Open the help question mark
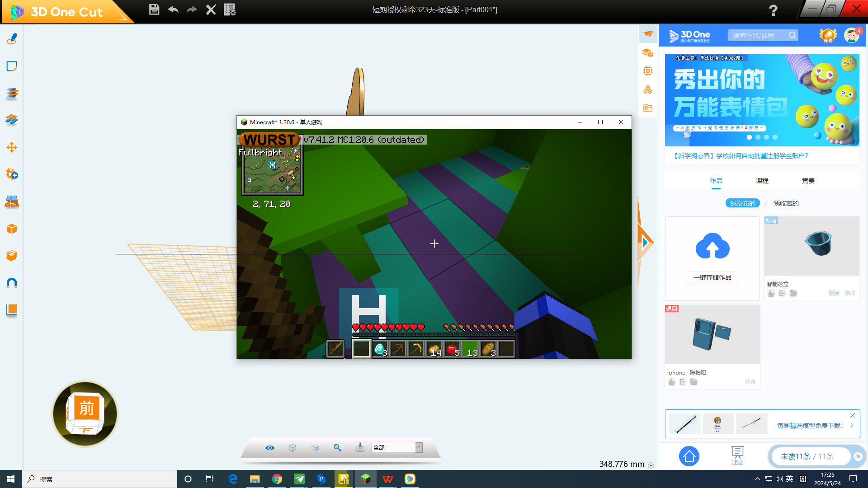 pyautogui.click(x=773, y=10)
